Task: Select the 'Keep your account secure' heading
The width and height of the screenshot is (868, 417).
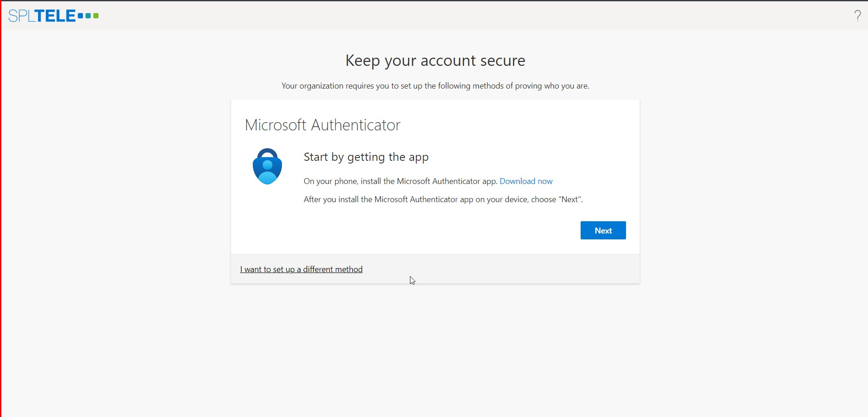Action: [435, 60]
